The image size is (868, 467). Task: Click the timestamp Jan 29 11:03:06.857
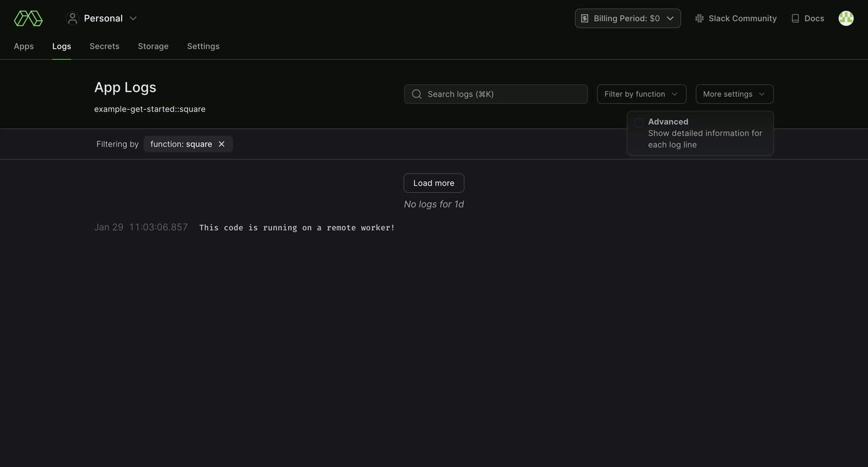tap(141, 227)
